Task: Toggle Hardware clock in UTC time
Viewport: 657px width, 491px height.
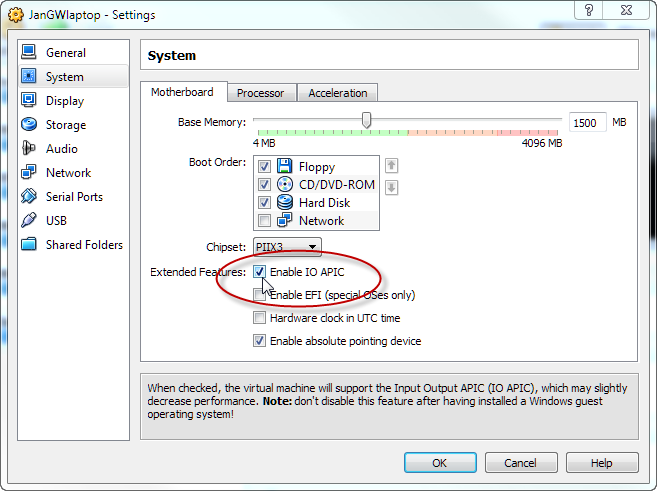Action: 260,318
